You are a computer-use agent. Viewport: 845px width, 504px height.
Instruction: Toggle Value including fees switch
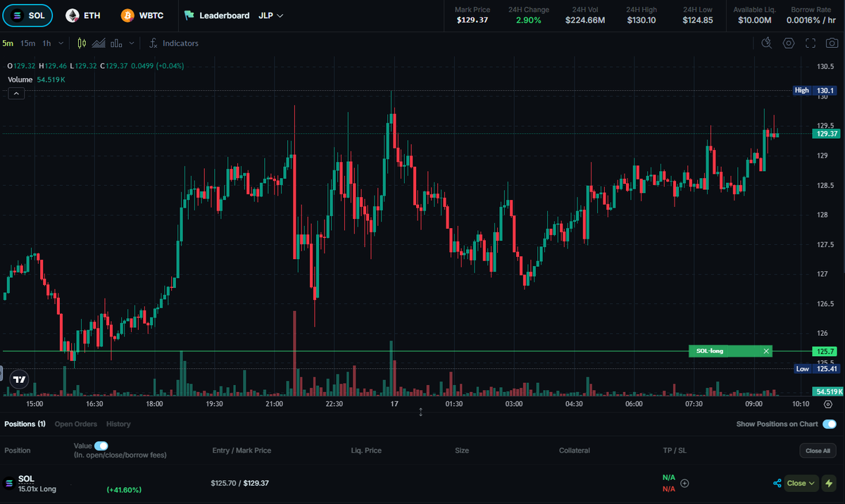tap(101, 446)
